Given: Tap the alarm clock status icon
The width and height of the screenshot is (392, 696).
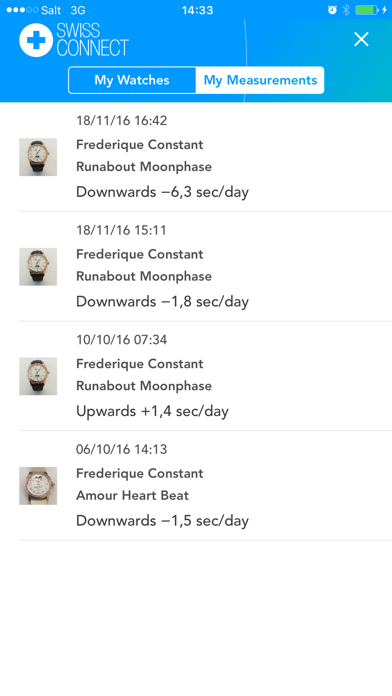Looking at the screenshot, I should [332, 10].
